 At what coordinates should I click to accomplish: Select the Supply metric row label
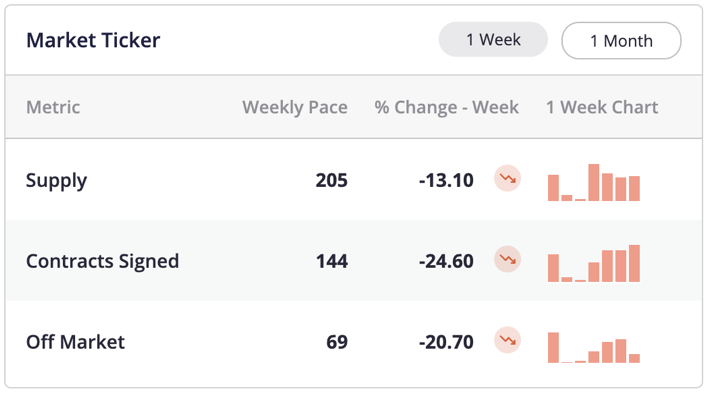click(x=56, y=181)
